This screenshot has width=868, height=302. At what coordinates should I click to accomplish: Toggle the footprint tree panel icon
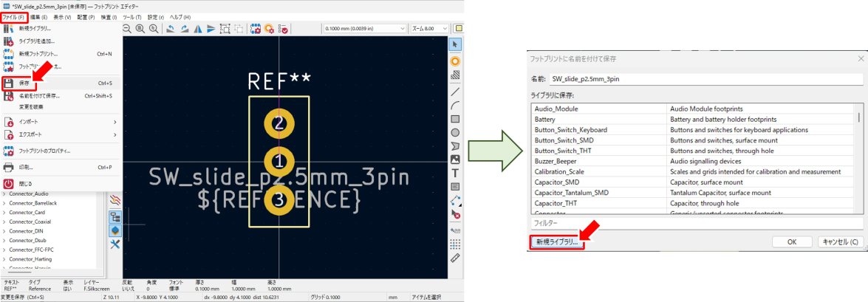point(115,216)
